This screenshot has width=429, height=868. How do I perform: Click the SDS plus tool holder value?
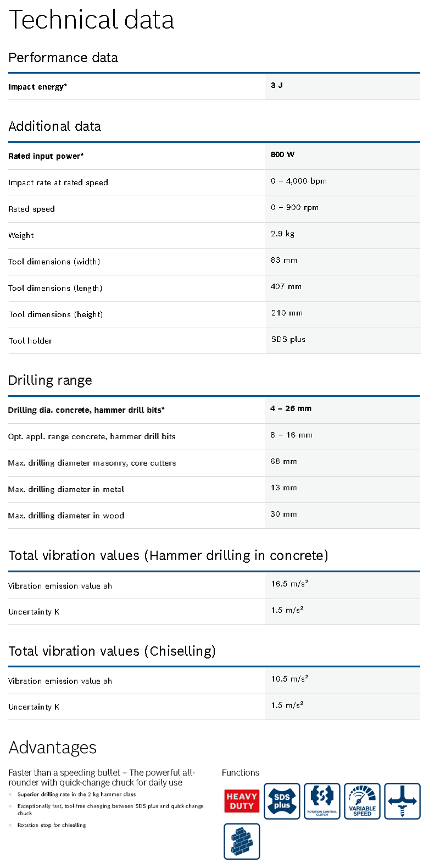288,339
